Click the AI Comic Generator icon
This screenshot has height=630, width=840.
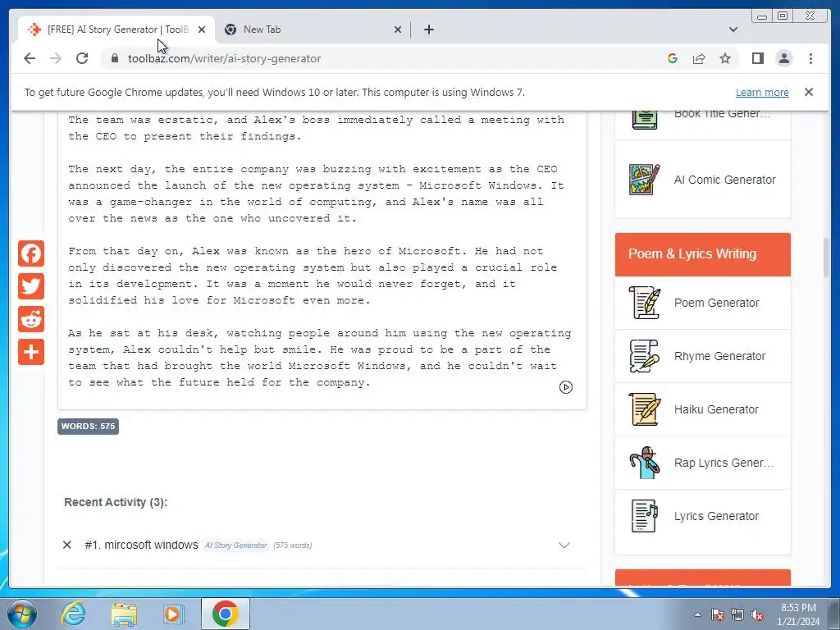[645, 180]
